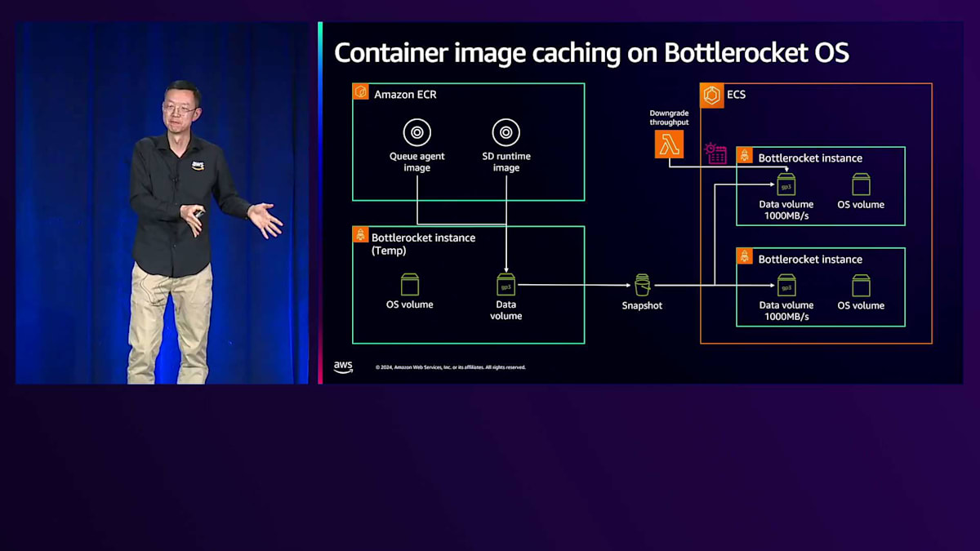Click the slide title mentioning Bottlerocket OS
This screenshot has width=980, height=551.
coord(592,52)
